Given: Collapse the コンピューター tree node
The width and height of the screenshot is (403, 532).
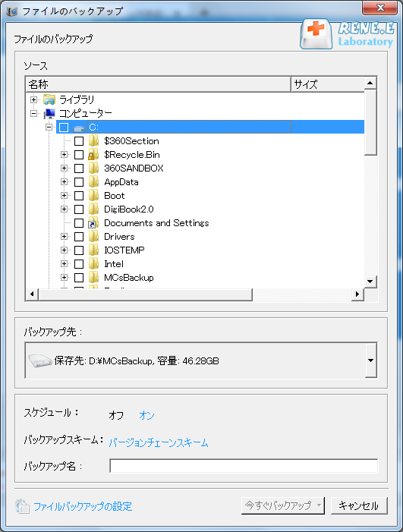Looking at the screenshot, I should coord(33,114).
